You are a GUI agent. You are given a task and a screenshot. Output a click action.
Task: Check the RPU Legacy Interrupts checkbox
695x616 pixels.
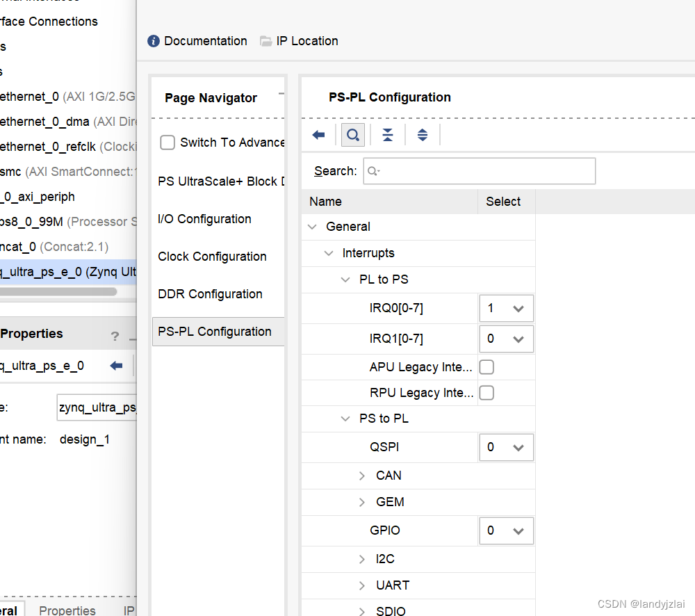click(x=486, y=393)
